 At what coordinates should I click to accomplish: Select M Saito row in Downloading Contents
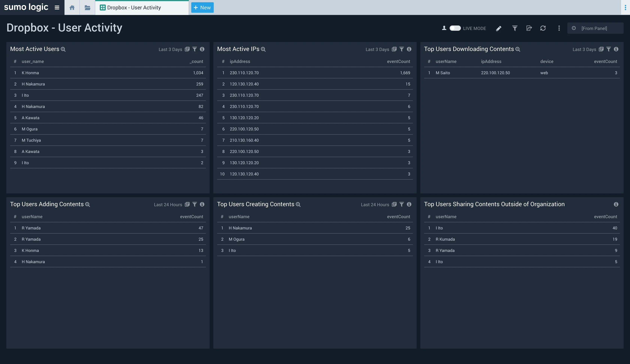click(x=522, y=73)
